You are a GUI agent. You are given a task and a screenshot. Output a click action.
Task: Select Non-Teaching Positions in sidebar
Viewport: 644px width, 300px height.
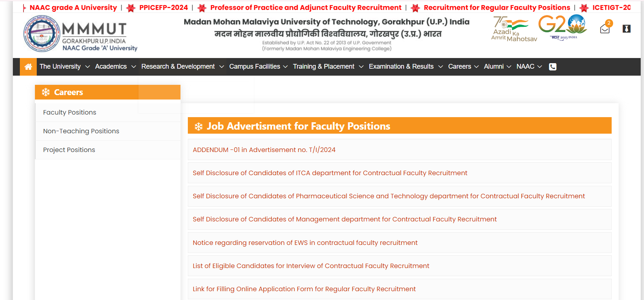click(x=108, y=131)
